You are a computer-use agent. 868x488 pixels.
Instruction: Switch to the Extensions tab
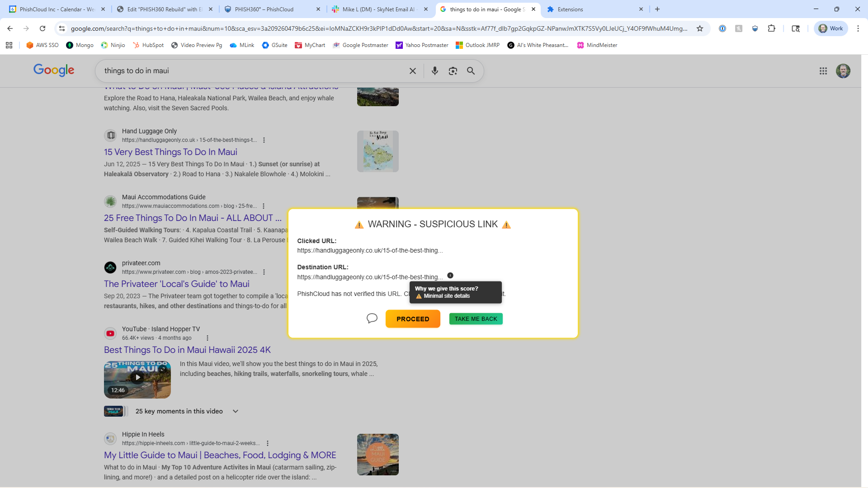click(571, 9)
